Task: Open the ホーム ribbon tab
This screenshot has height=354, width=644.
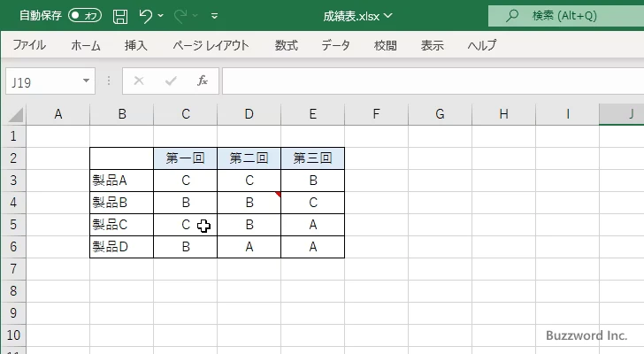Action: coord(86,45)
